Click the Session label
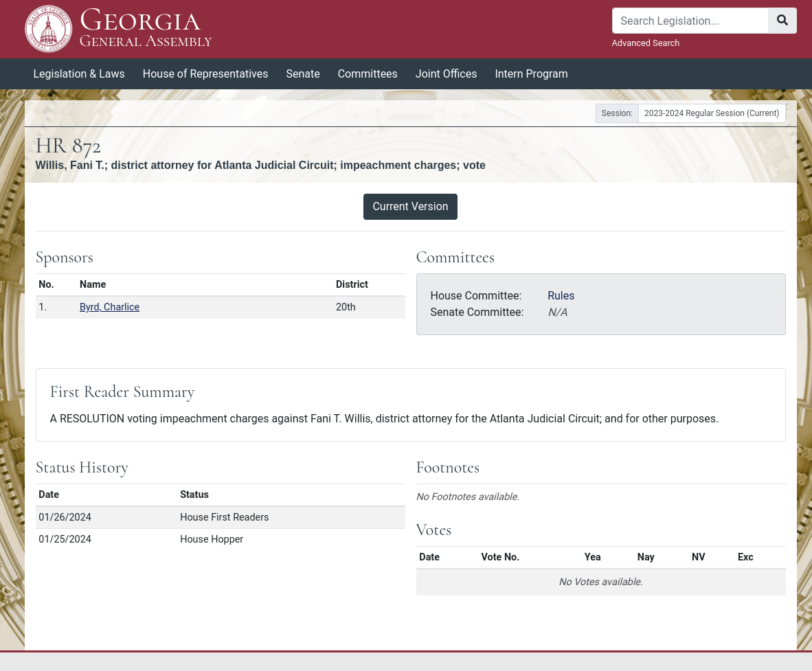812x671 pixels. coord(617,113)
